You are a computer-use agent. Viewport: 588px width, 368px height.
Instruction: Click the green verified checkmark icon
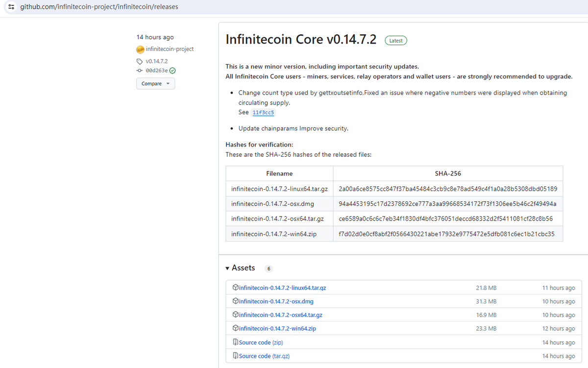point(172,70)
